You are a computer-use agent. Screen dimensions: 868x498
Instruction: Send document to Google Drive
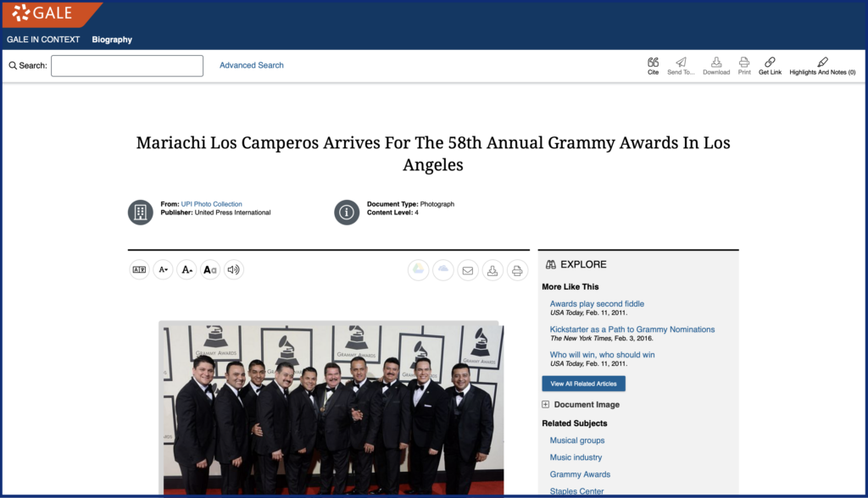coord(418,270)
